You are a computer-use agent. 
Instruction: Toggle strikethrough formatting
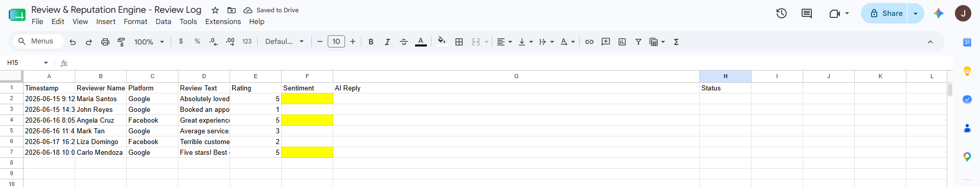tap(404, 42)
